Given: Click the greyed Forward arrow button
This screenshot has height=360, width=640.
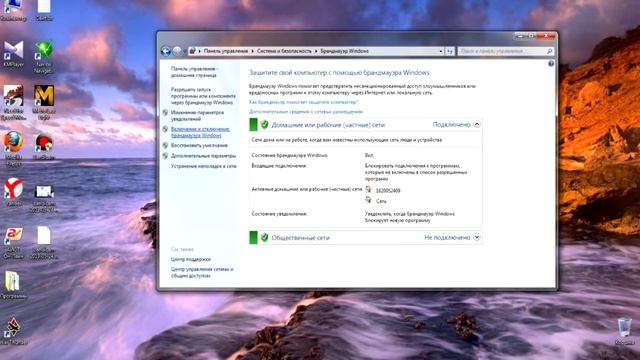Looking at the screenshot, I should pos(177,51).
